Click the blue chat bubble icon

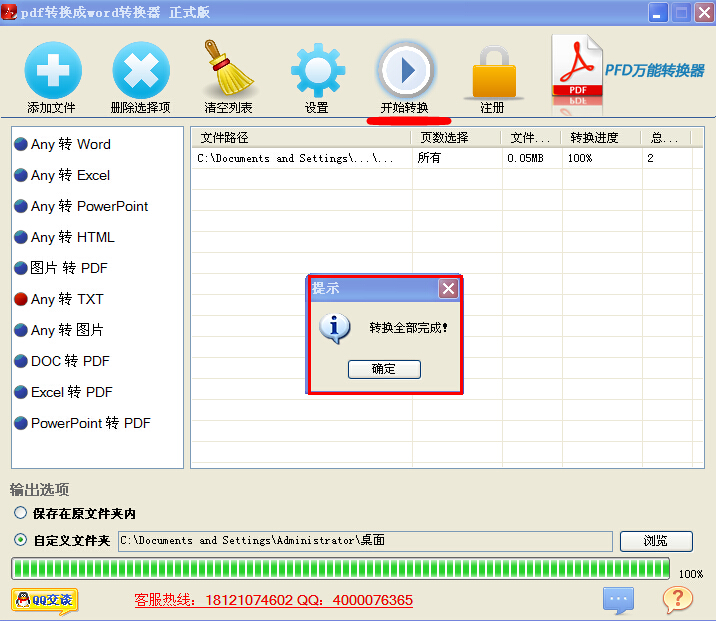point(618,600)
